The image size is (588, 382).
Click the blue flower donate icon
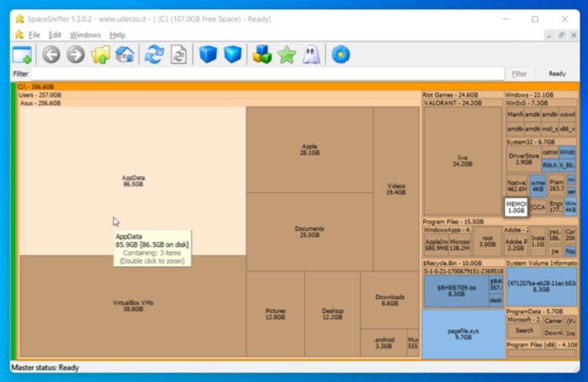(341, 55)
